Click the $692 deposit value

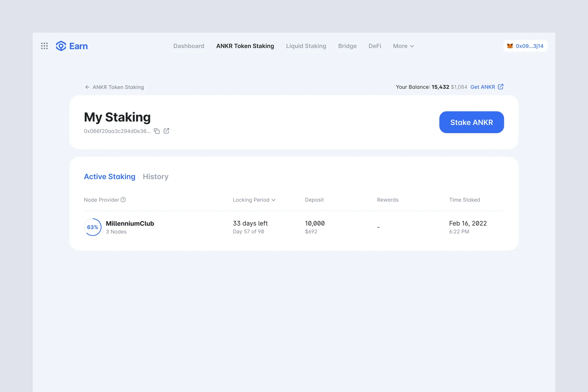click(311, 232)
